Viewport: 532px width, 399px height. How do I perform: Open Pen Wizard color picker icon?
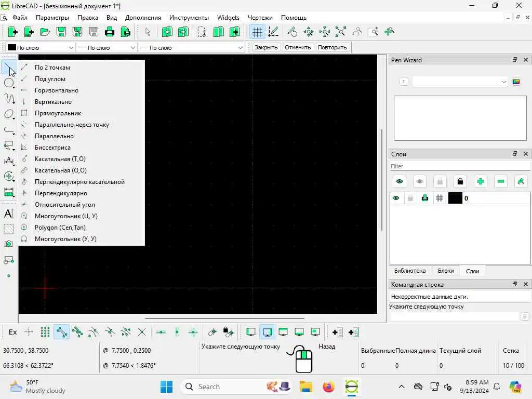coord(516,82)
